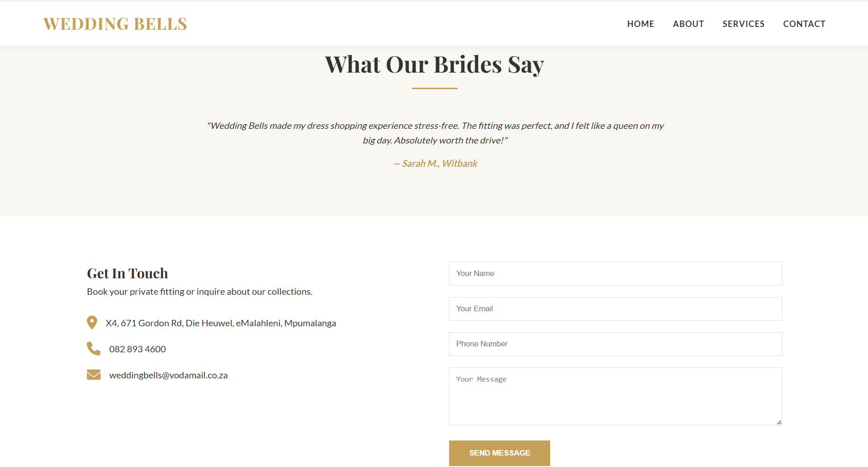This screenshot has height=467, width=868.
Task: Click the weddingbells@vodamail.co.za email address
Action: (168, 375)
